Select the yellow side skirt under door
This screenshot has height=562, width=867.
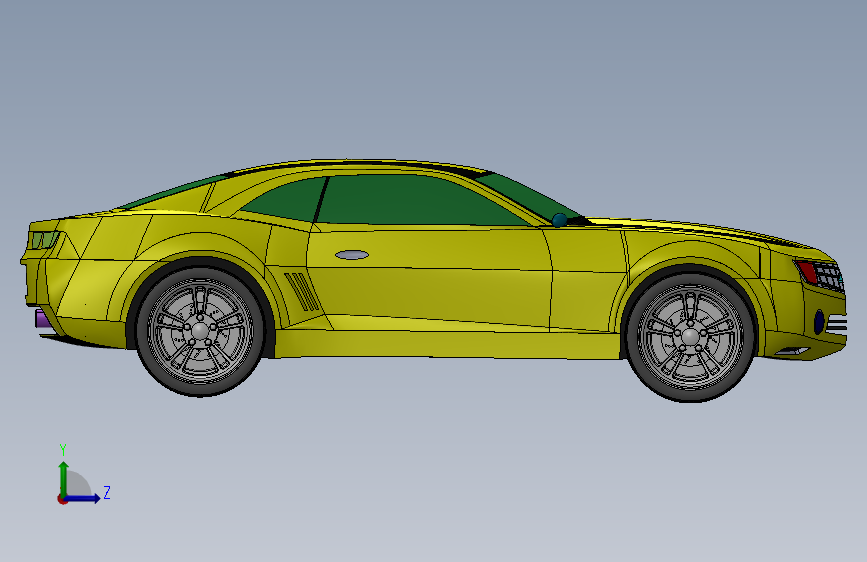pyautogui.click(x=448, y=343)
